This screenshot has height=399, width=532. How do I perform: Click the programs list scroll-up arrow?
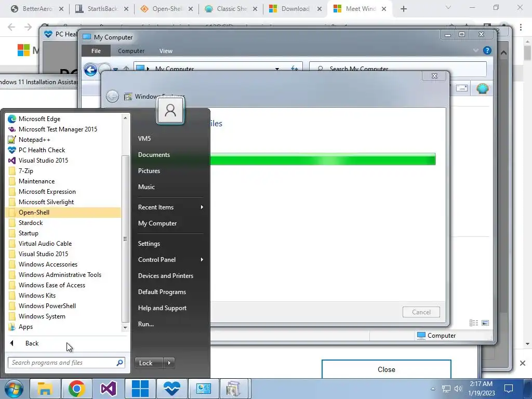click(125, 118)
